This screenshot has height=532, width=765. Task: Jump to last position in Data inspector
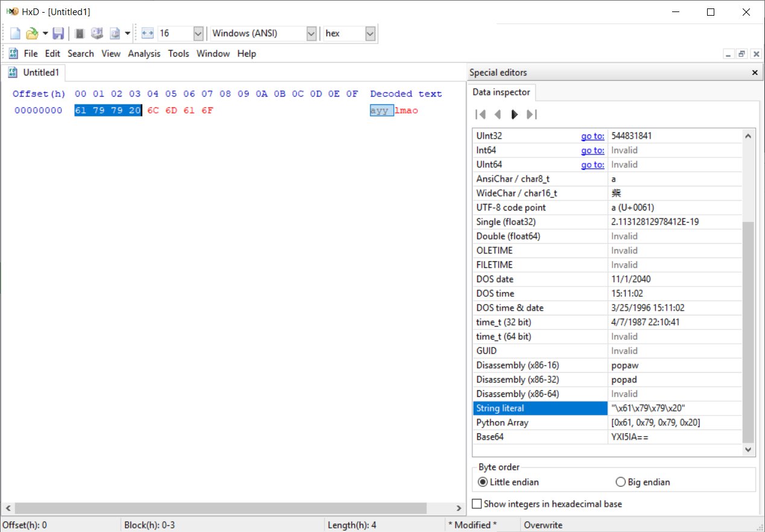(x=531, y=114)
